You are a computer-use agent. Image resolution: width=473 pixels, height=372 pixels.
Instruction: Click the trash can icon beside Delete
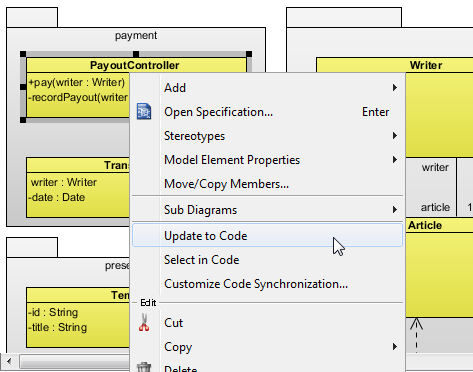point(144,367)
